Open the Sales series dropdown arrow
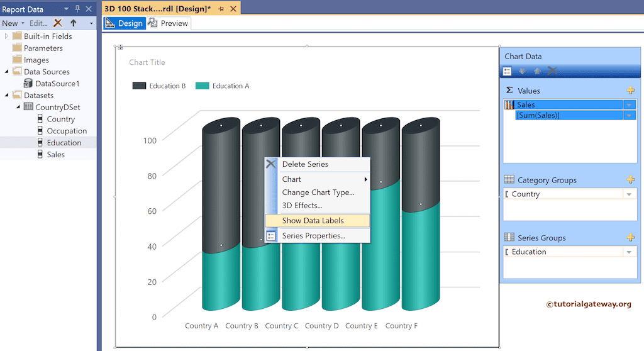The image size is (644, 351). pos(629,105)
